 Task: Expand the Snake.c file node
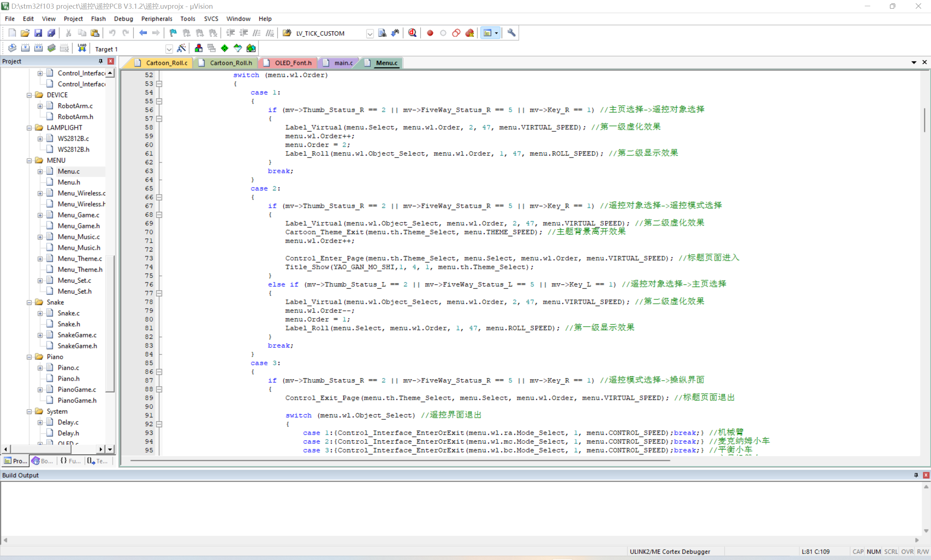(x=40, y=313)
